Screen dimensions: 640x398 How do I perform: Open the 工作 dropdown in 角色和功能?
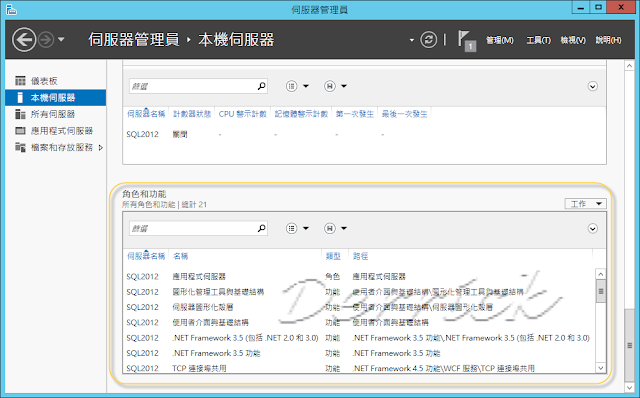[586, 204]
